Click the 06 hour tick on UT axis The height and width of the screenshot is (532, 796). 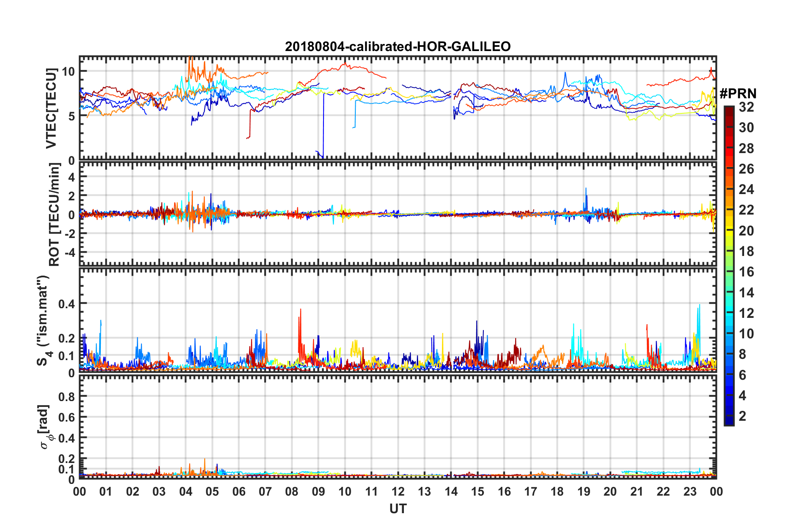(239, 491)
